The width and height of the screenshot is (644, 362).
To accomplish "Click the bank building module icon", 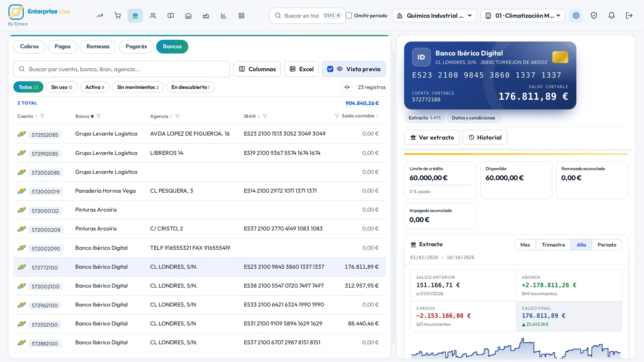I will coord(135,16).
